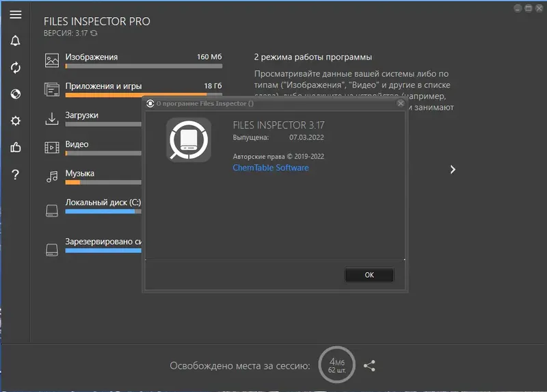Open the hamburger menu in the sidebar
The height and width of the screenshot is (392, 547).
[15, 14]
